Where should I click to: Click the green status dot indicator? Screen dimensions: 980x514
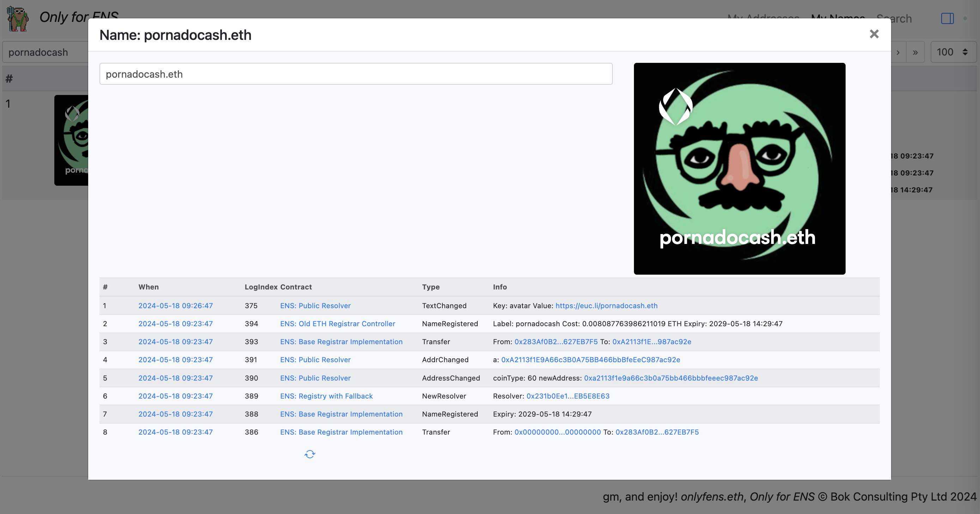965,18
